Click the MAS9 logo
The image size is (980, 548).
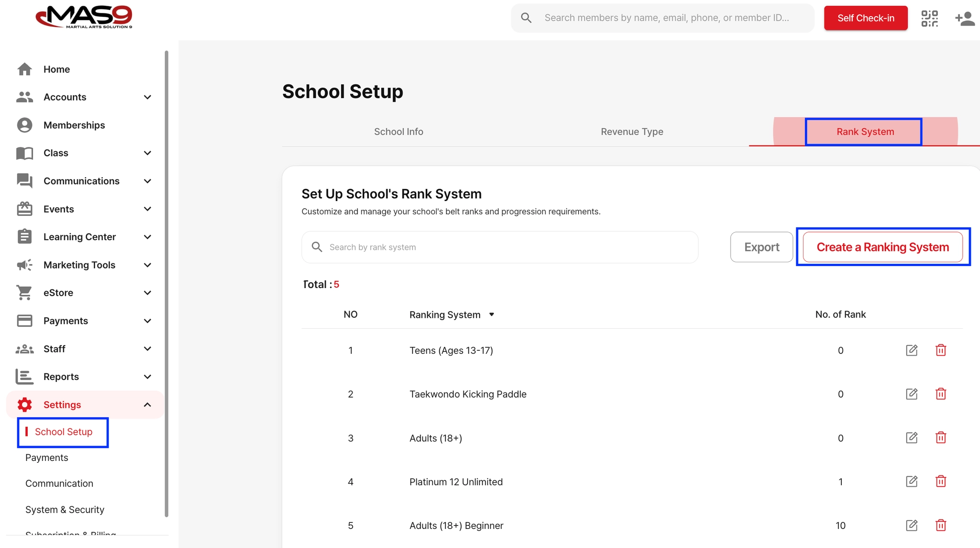pos(84,17)
